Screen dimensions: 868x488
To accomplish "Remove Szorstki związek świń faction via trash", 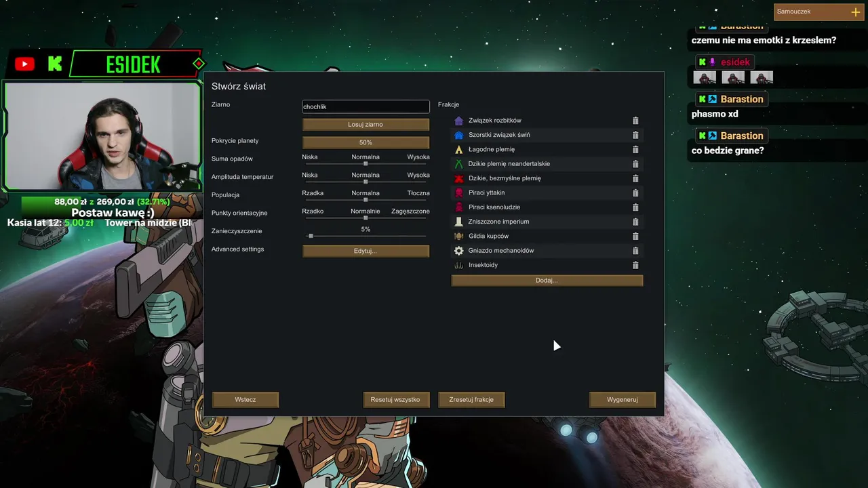I will click(x=635, y=135).
